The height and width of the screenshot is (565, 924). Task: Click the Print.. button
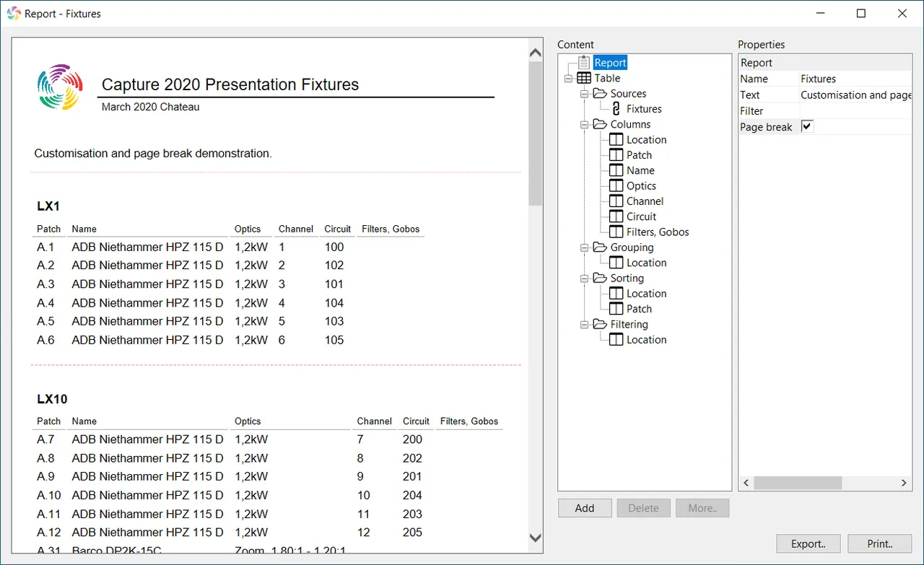point(880,544)
